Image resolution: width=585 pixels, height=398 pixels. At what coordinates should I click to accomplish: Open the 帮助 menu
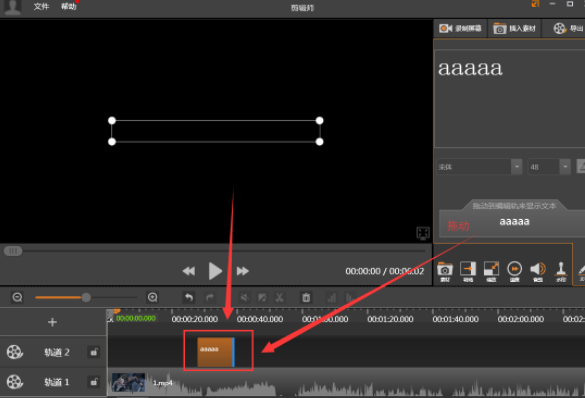pos(69,6)
